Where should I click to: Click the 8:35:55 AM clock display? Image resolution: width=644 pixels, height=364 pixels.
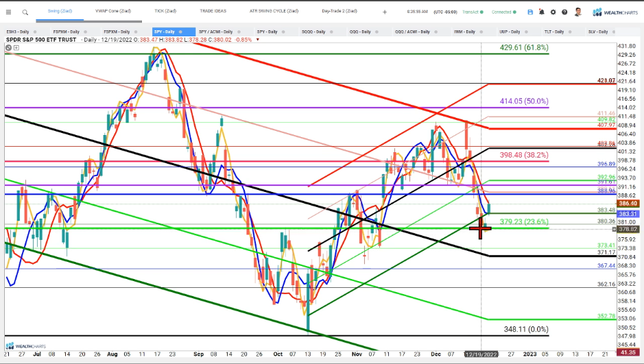pos(417,12)
